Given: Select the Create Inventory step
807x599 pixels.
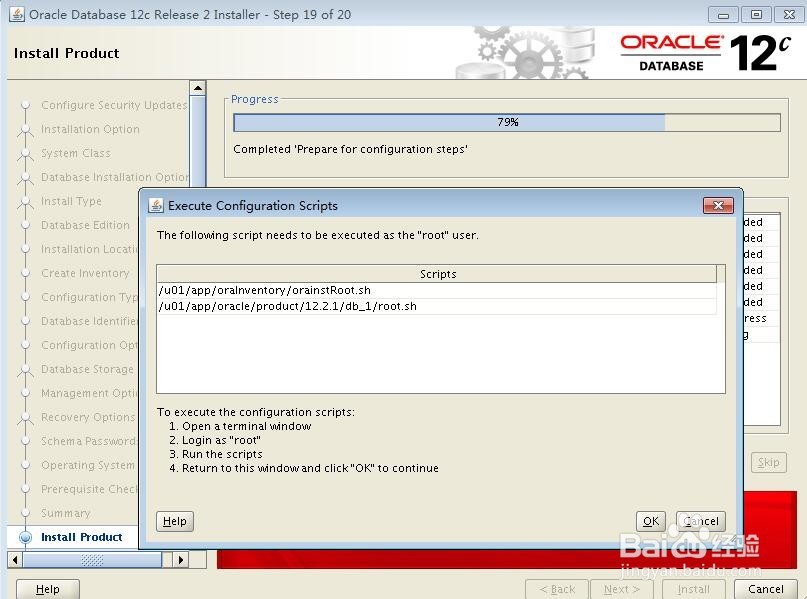Looking at the screenshot, I should pos(85,273).
